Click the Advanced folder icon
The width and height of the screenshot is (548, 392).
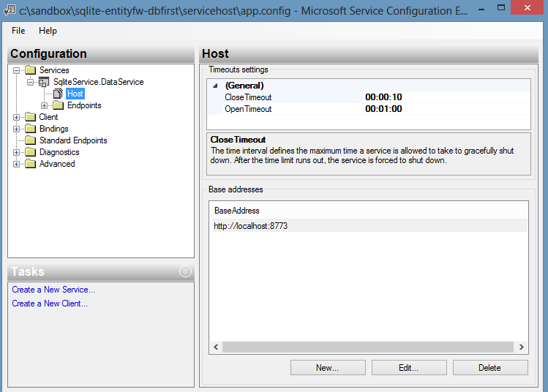pos(31,164)
